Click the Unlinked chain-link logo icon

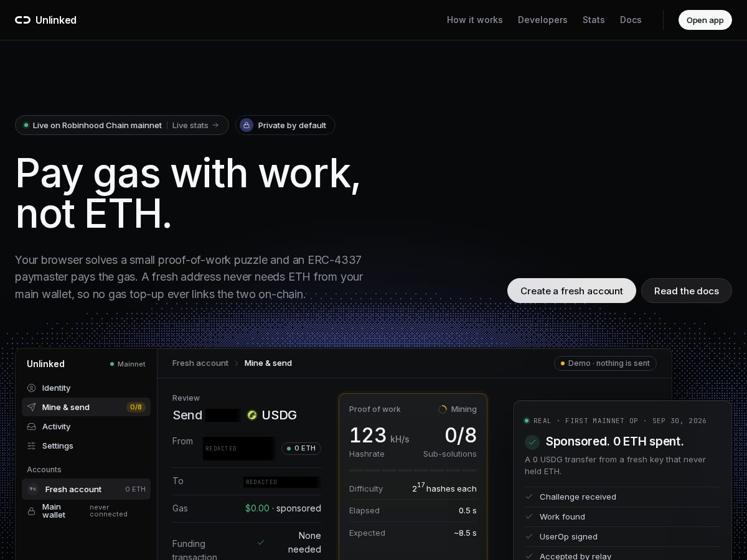click(22, 20)
